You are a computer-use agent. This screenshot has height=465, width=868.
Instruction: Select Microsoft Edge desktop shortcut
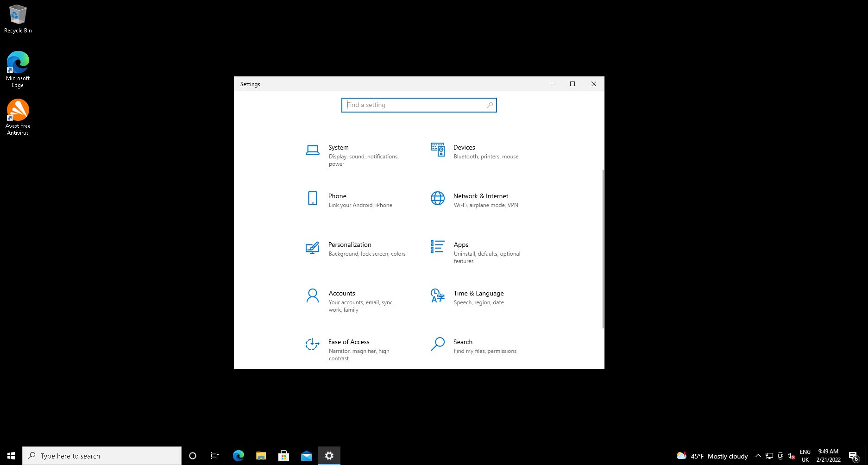coord(18,69)
